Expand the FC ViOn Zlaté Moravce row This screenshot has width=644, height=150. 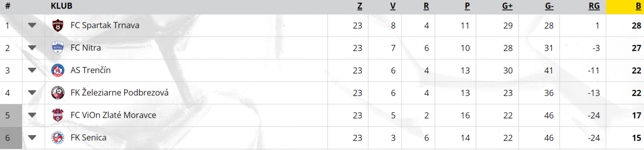[32, 115]
